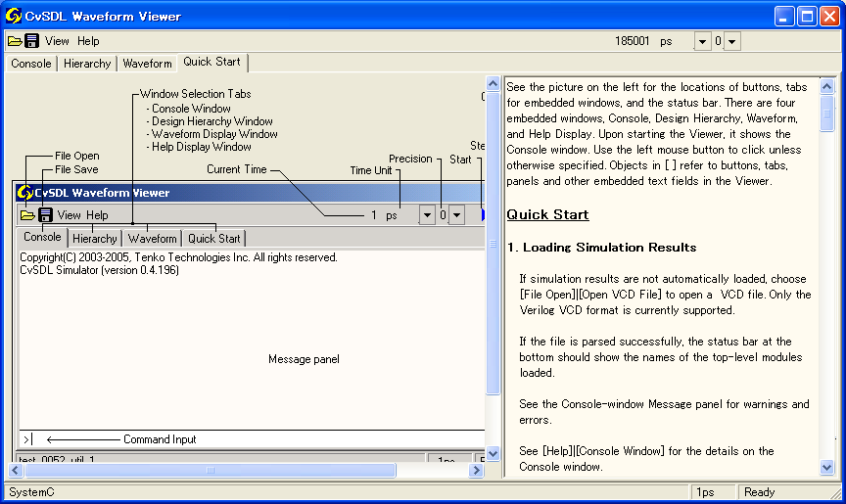Click left arrow of horizontal scrollbar
Viewport: 846px width, 504px height.
15,470
